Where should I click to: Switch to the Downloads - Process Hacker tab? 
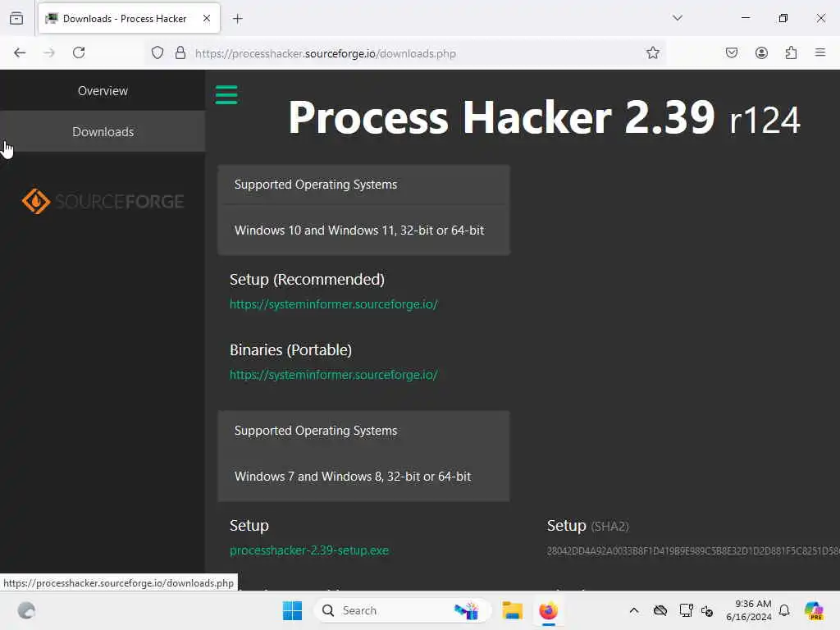129,19
